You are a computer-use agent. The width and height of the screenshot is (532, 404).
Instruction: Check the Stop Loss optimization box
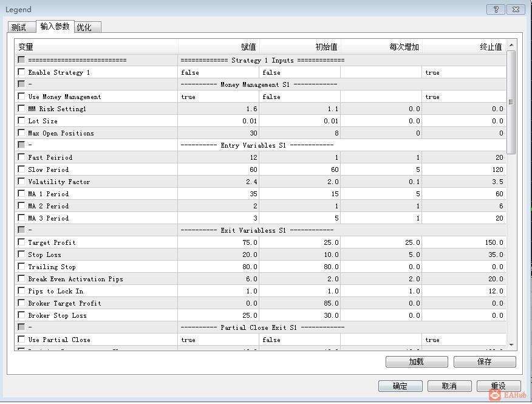coord(21,255)
